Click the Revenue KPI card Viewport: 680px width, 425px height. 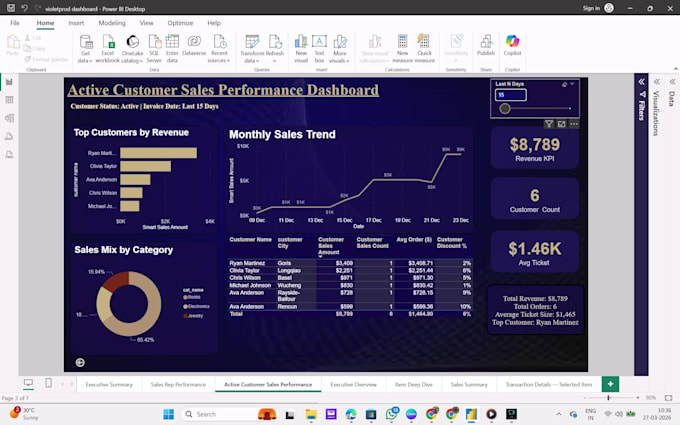pyautogui.click(x=535, y=148)
